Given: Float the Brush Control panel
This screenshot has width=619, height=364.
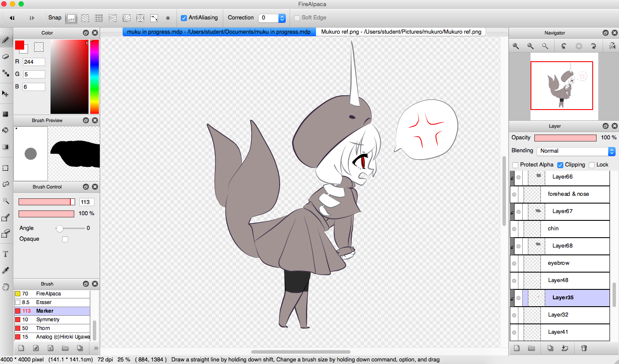Looking at the screenshot, I should [86, 187].
